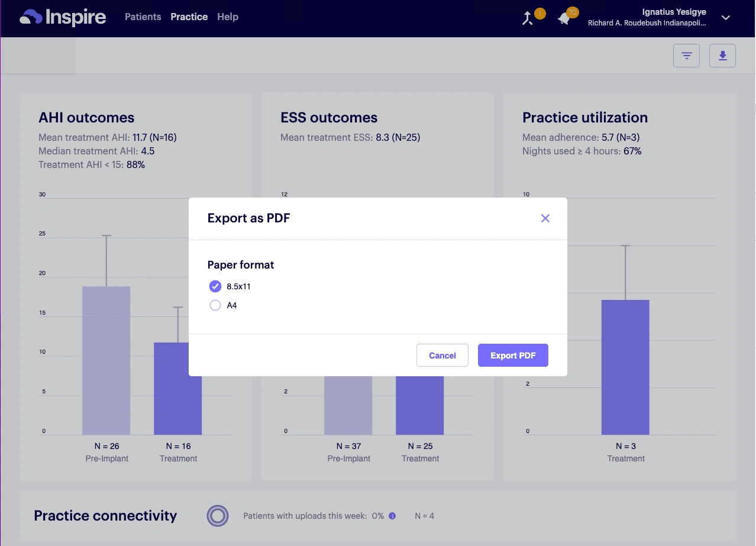Open the merge alerts icon
Image resolution: width=756 pixels, height=546 pixels.
(528, 18)
